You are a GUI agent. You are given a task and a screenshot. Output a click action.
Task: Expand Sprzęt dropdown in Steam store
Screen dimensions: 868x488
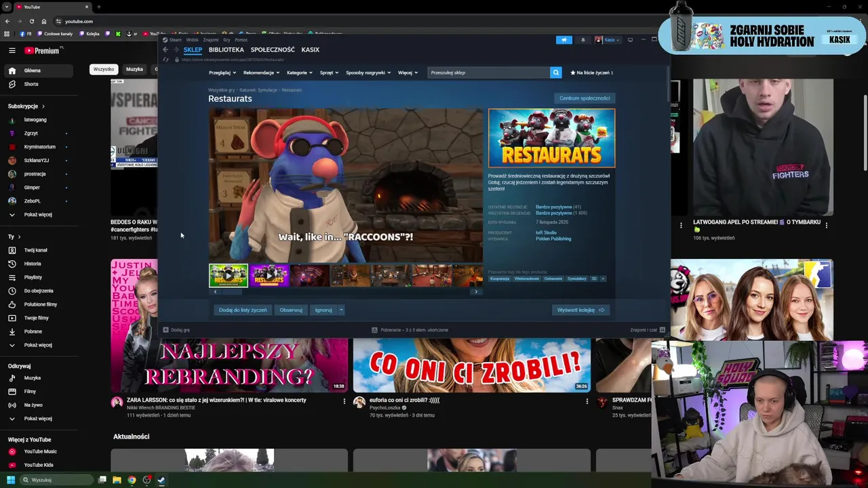(330, 73)
